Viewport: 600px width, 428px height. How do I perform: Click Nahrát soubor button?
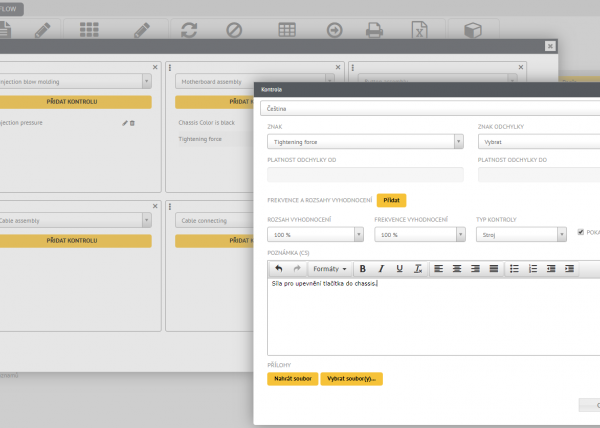tap(293, 379)
